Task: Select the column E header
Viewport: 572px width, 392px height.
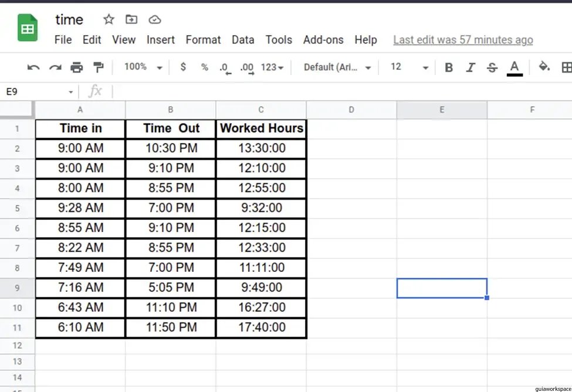Action: [x=442, y=110]
